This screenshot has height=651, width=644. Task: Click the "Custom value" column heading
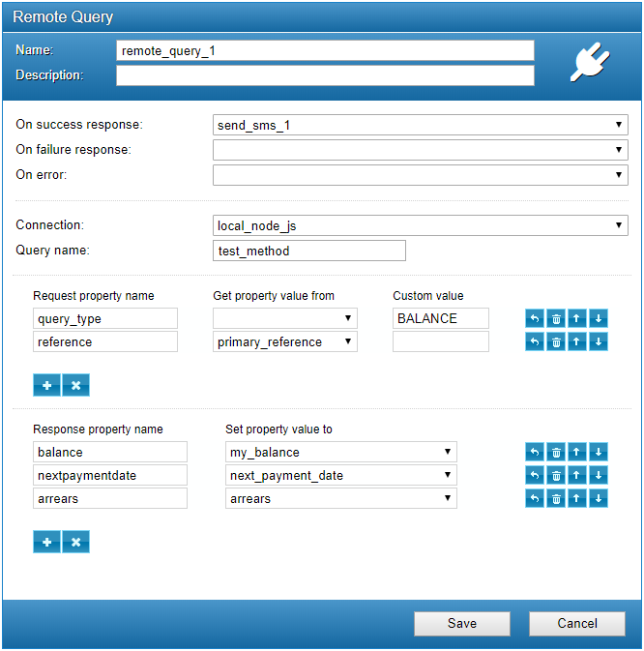(428, 296)
